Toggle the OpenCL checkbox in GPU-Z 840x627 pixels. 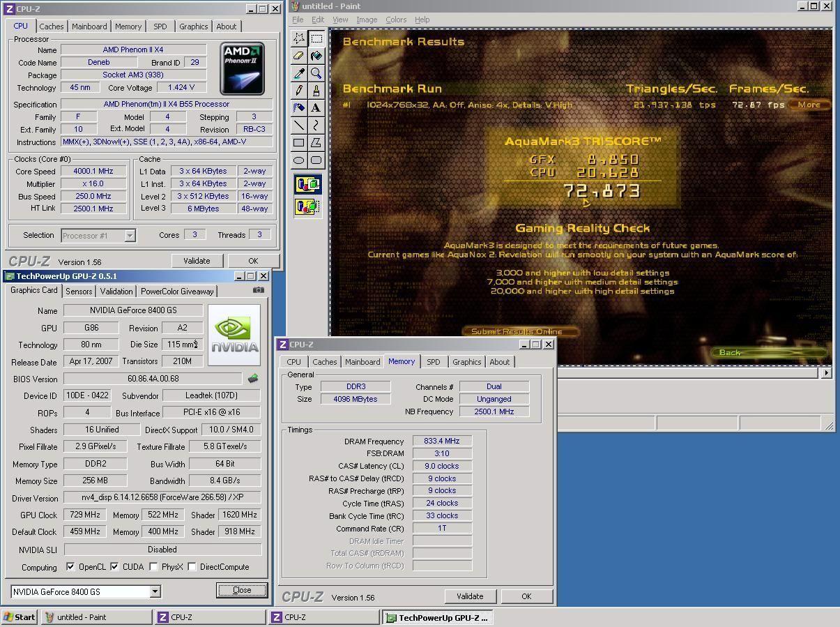pyautogui.click(x=70, y=567)
